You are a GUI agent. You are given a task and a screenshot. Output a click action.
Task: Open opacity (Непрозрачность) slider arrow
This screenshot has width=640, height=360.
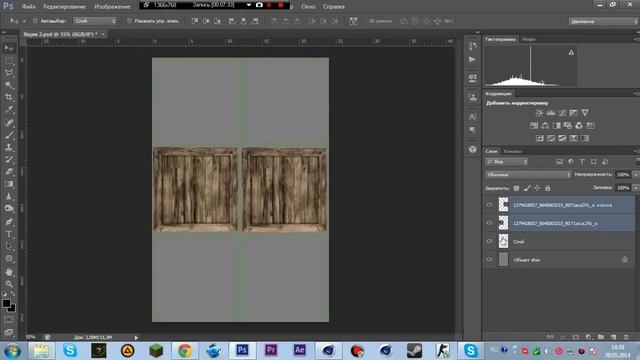pyautogui.click(x=636, y=175)
